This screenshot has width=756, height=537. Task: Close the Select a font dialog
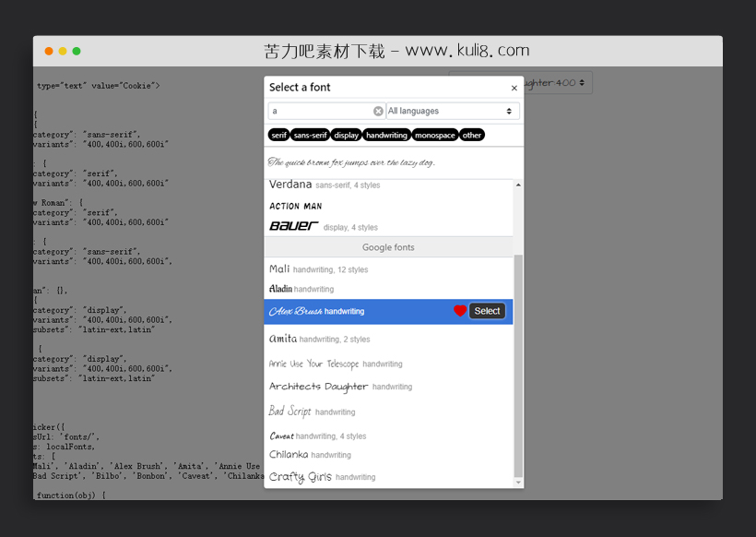(514, 89)
